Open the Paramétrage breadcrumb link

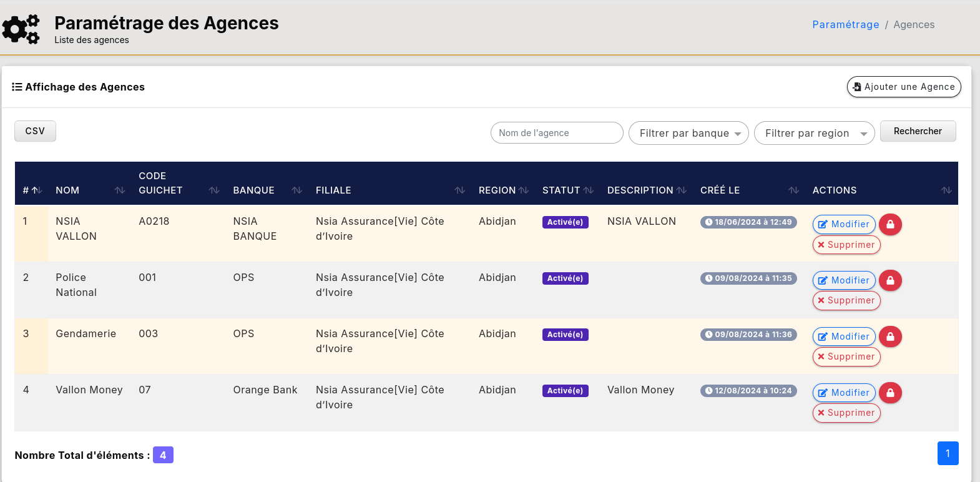(845, 24)
